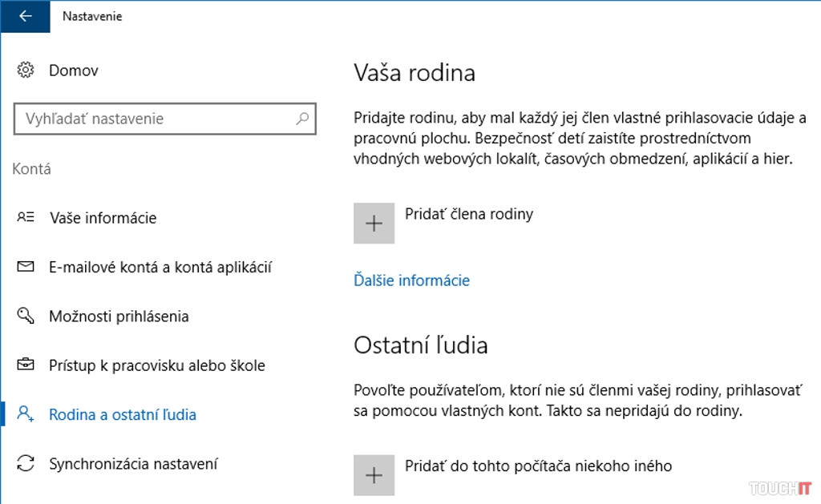821x504 pixels.
Task: Click the back arrow in title bar
Action: (25, 16)
